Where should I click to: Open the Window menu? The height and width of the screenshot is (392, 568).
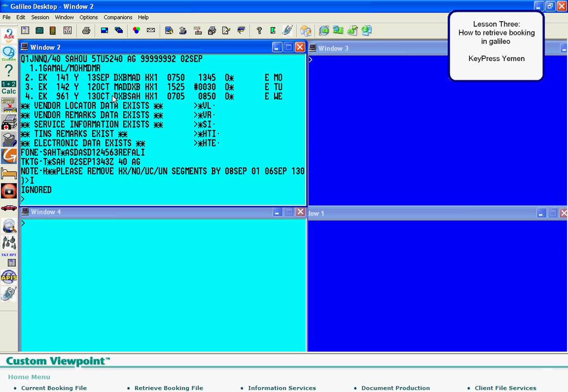pyautogui.click(x=64, y=17)
